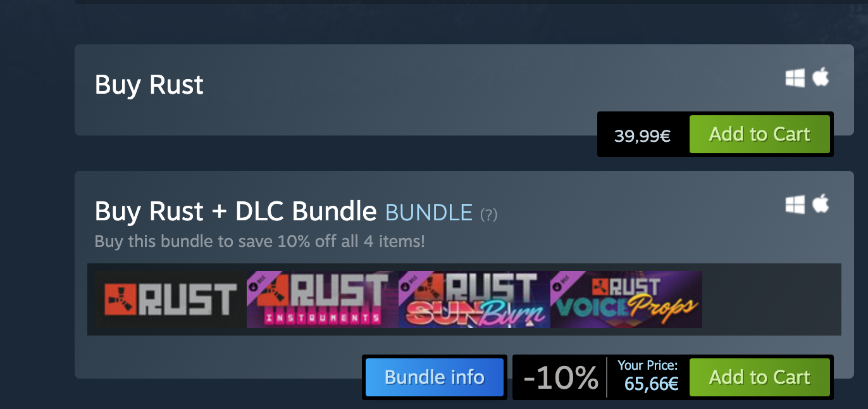Click the -10% discount badge
868x409 pixels.
[561, 378]
